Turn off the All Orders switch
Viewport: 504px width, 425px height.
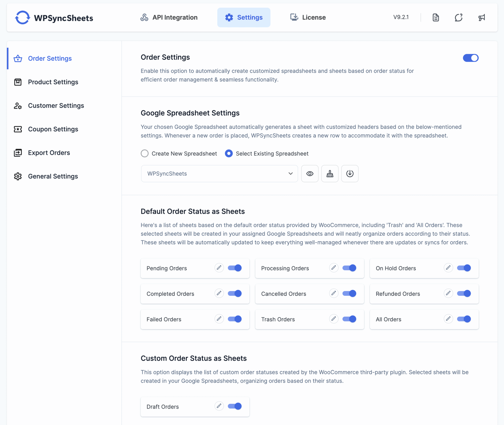(x=464, y=319)
